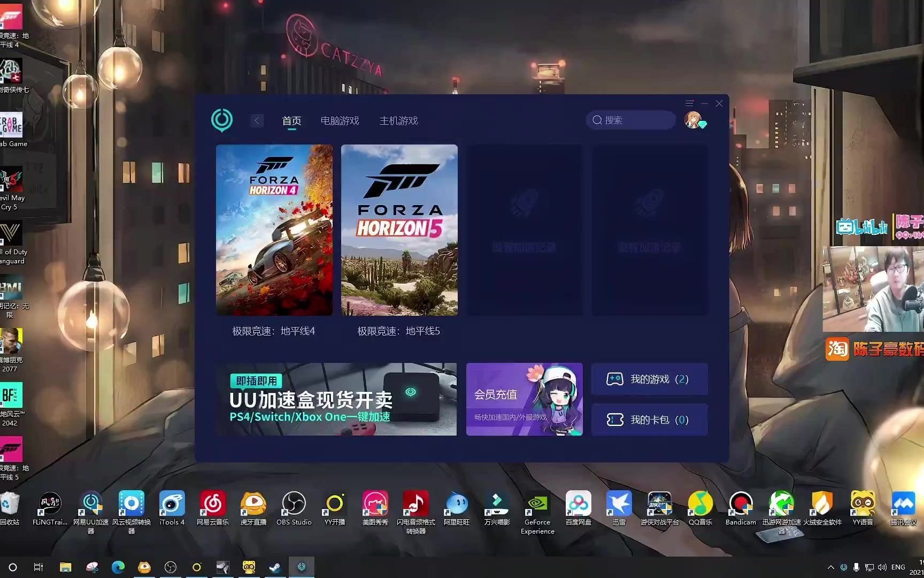Open 百度网盘 desktop shortcut
This screenshot has width=924, height=578.
(579, 508)
